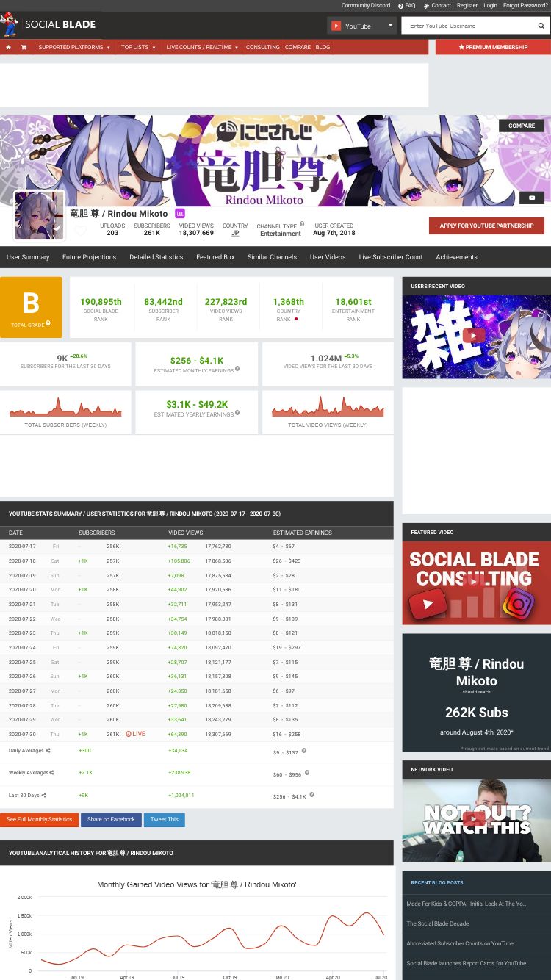
Task: Click the purple stats icon beside Rindou Mikoto
Action: coord(180,213)
